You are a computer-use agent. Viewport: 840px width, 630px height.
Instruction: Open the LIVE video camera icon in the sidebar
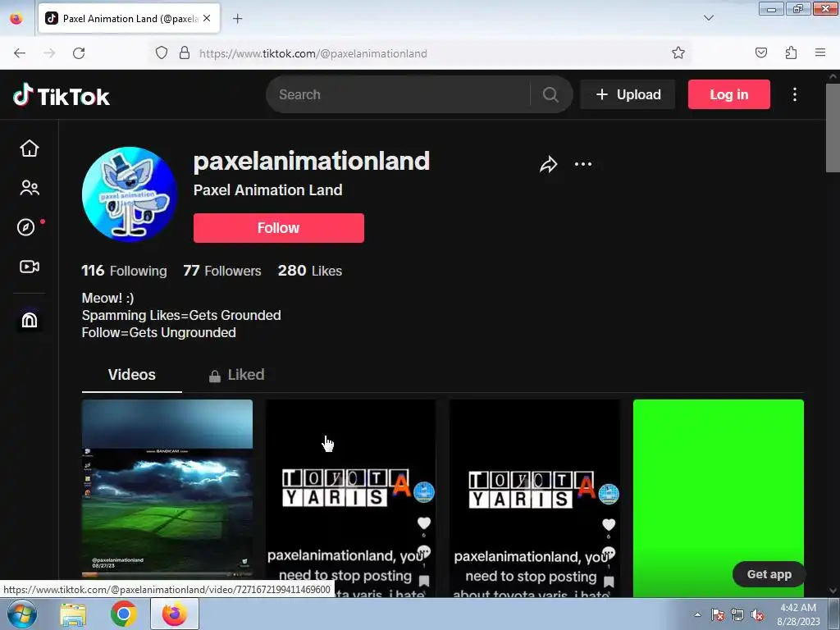[30, 267]
